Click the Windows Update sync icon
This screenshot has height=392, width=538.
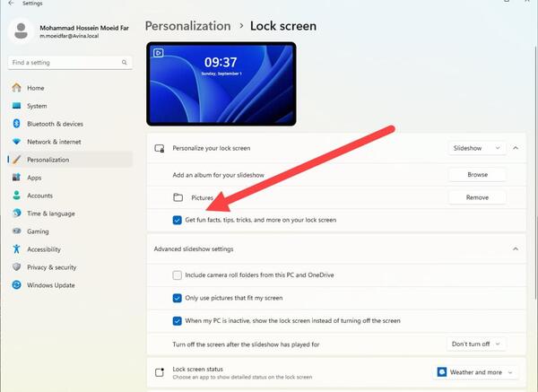pyautogui.click(x=16, y=284)
